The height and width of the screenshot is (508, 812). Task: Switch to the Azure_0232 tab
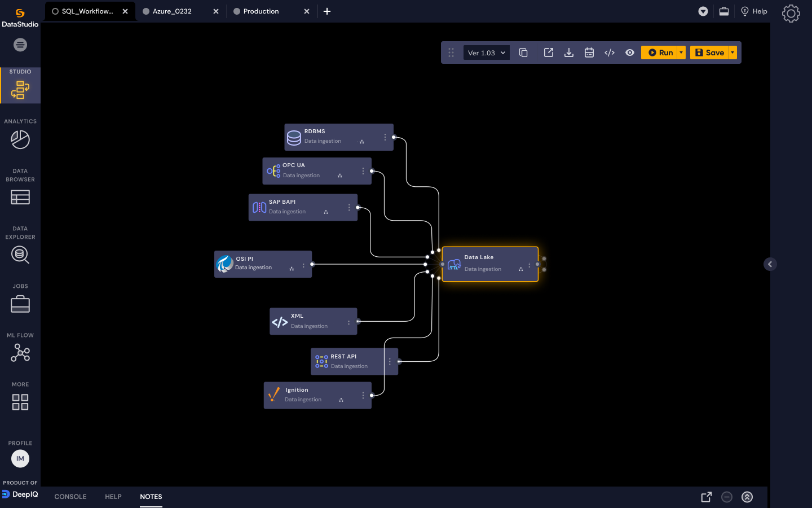(172, 11)
